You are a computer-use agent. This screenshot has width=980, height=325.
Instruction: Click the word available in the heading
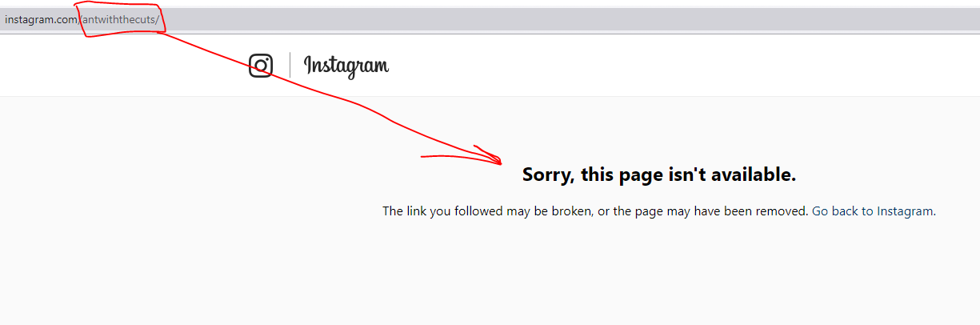click(x=752, y=175)
